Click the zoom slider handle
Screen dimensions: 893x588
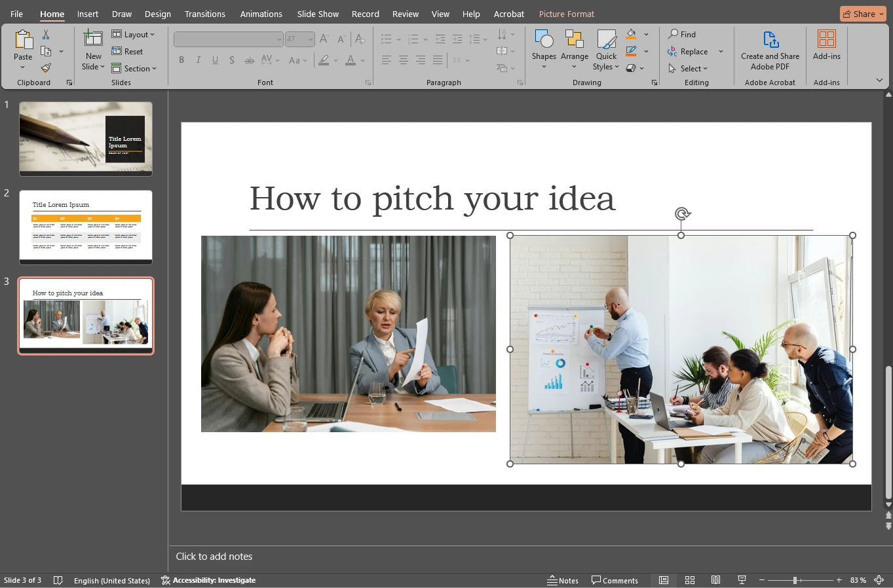click(795, 580)
